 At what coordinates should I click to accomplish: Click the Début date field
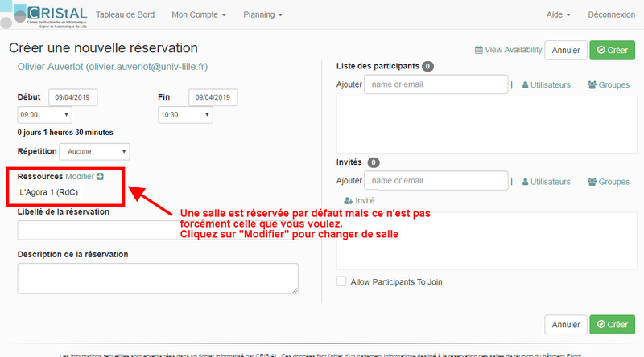click(73, 97)
